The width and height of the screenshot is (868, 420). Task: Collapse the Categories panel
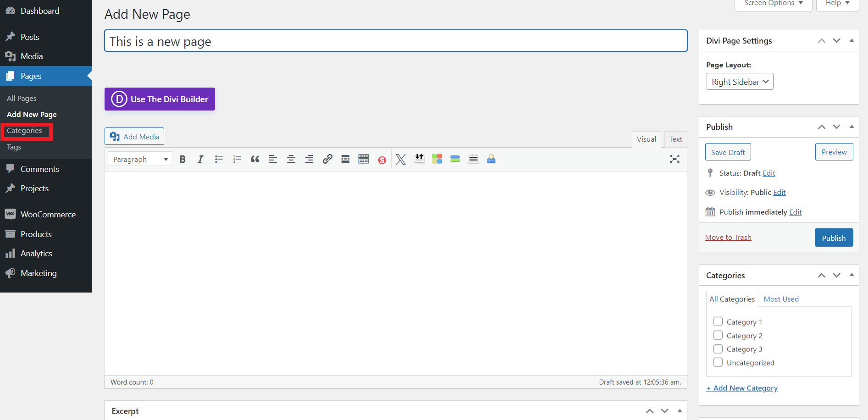pyautogui.click(x=851, y=275)
